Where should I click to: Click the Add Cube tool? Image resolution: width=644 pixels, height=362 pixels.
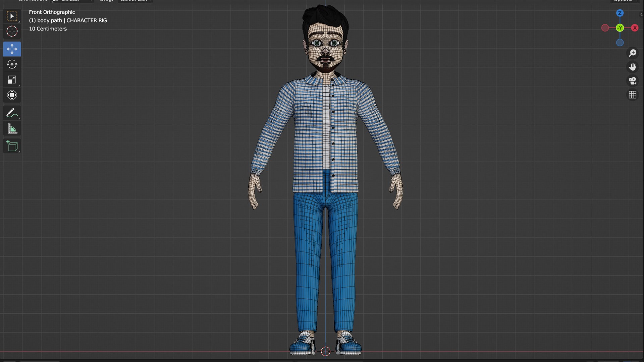12,146
